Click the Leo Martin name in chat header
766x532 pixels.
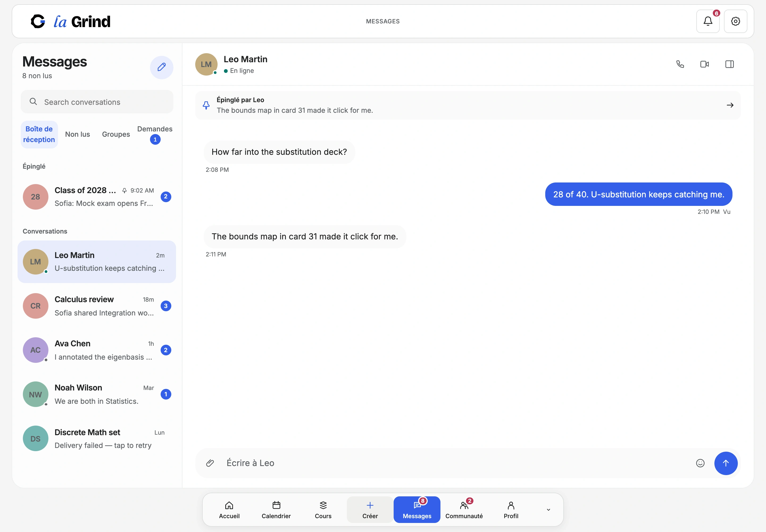(x=245, y=59)
